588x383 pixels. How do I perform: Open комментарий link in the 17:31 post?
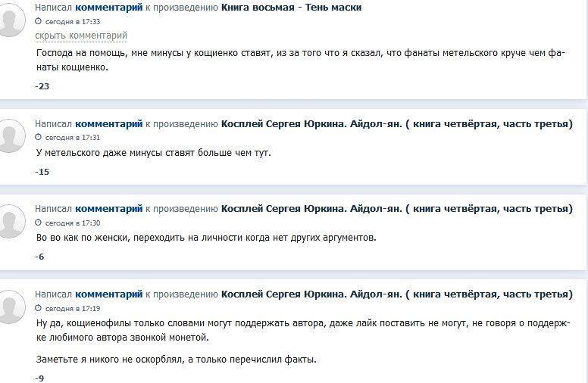click(x=108, y=124)
